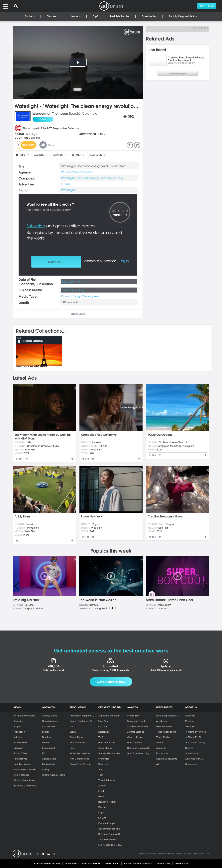Expand the BRAND dropdown tab

coord(78,155)
